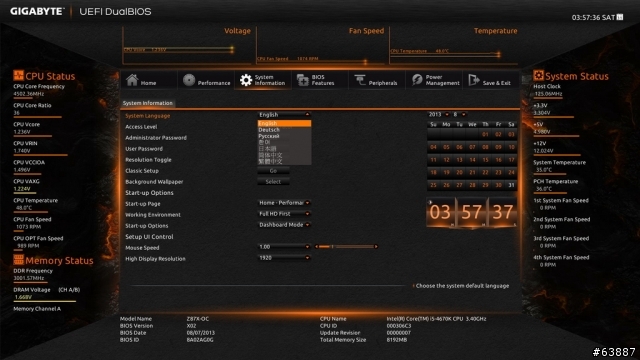Click the Model Name Z87X-OC text

[198, 319]
